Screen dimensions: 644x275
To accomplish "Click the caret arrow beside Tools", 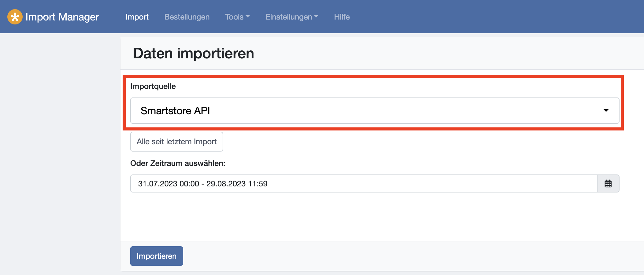I will 248,17.
